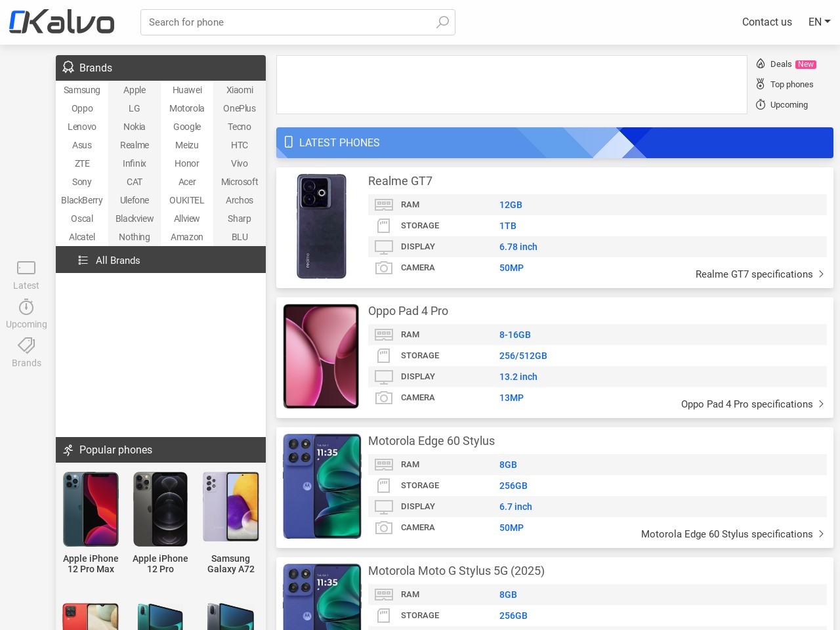Click the Realme GT7 1TB storage value
The image size is (840, 630).
point(508,226)
